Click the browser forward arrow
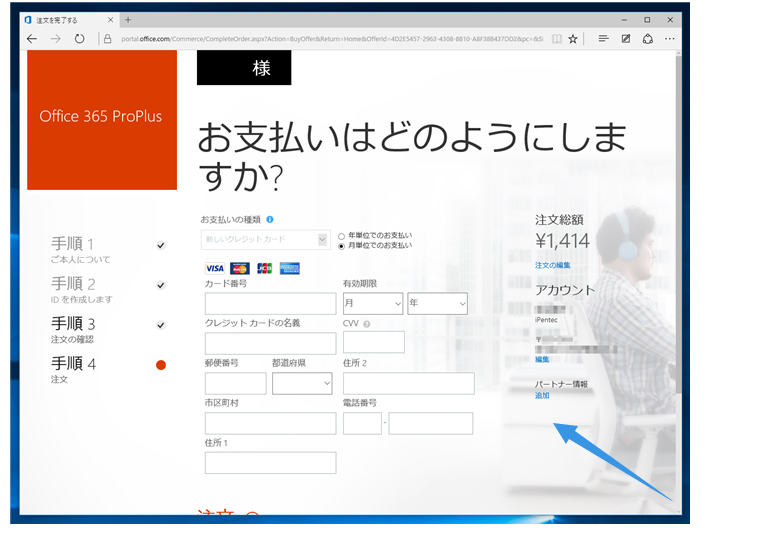The height and width of the screenshot is (541, 767). pos(56,39)
